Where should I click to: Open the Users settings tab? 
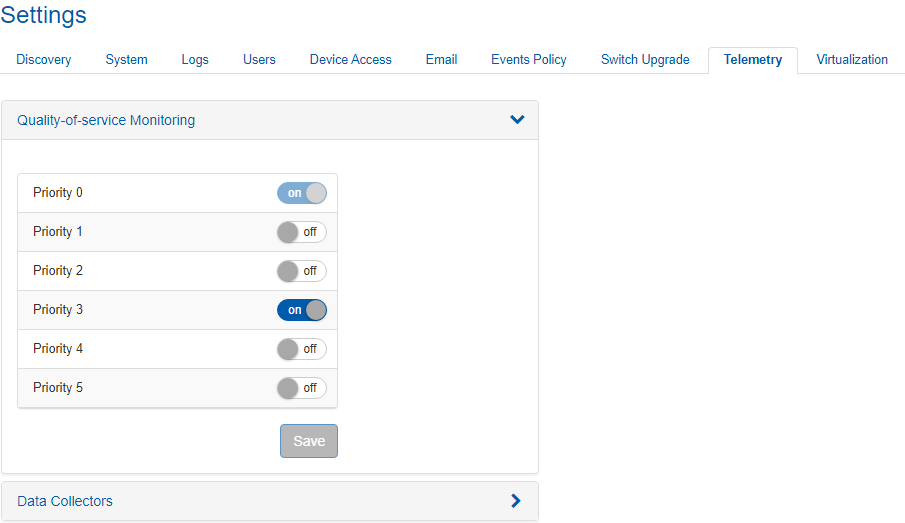[259, 60]
